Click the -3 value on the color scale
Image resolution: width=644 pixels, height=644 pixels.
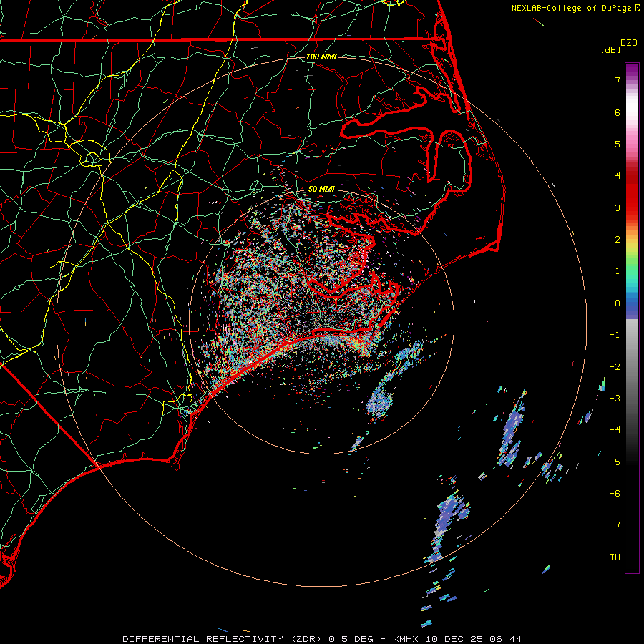click(615, 399)
